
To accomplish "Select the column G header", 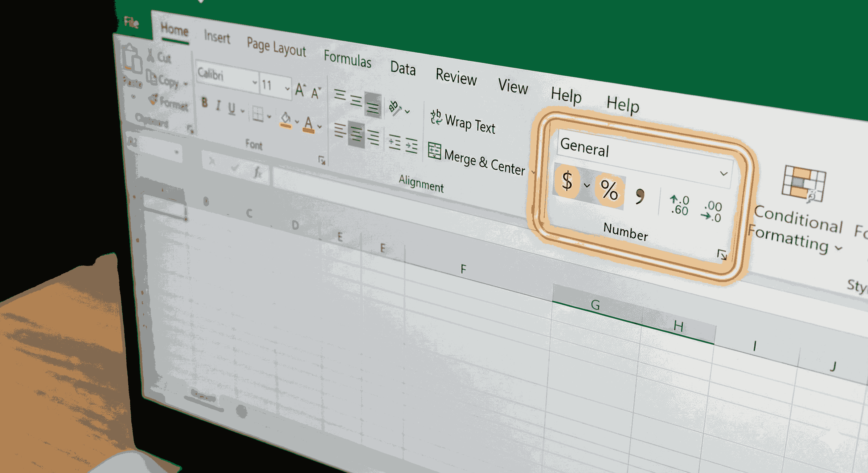I will (596, 305).
